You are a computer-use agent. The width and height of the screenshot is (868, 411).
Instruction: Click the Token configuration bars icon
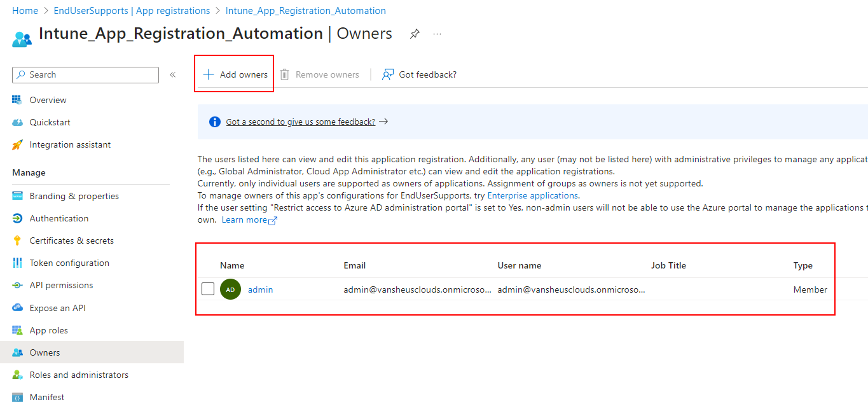(x=17, y=263)
